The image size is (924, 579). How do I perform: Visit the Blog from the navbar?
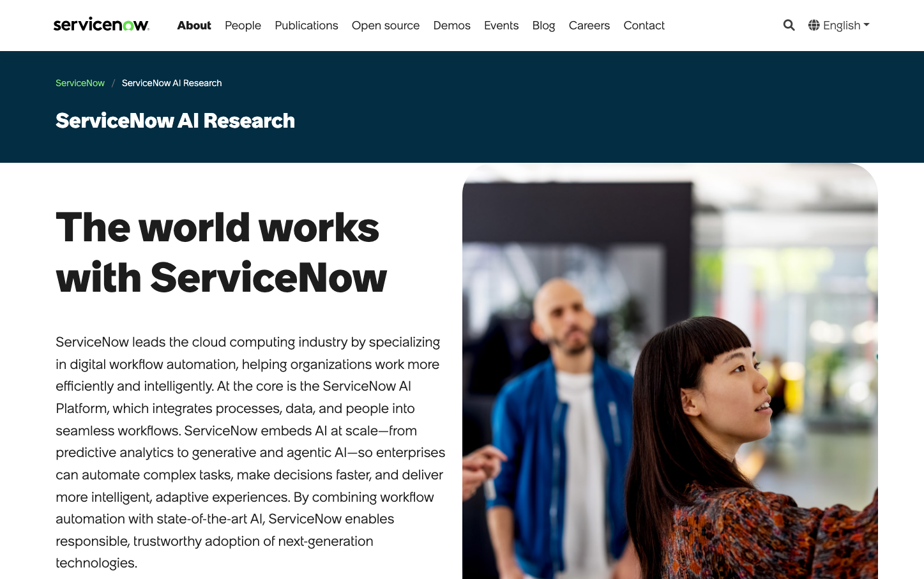click(x=543, y=25)
